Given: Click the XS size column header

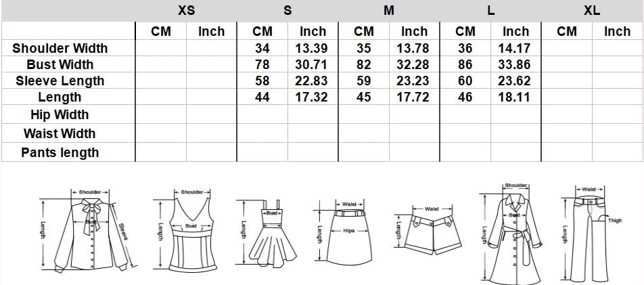Looking at the screenshot, I should coord(186,10).
